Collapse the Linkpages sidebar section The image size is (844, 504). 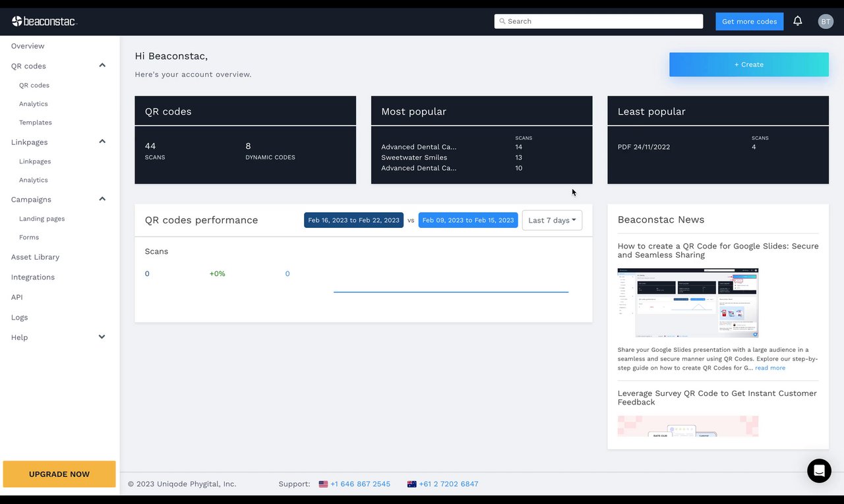pyautogui.click(x=102, y=142)
